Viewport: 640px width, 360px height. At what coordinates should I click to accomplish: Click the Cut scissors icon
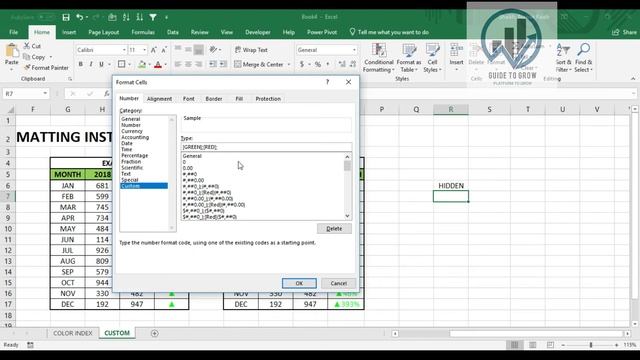point(27,46)
